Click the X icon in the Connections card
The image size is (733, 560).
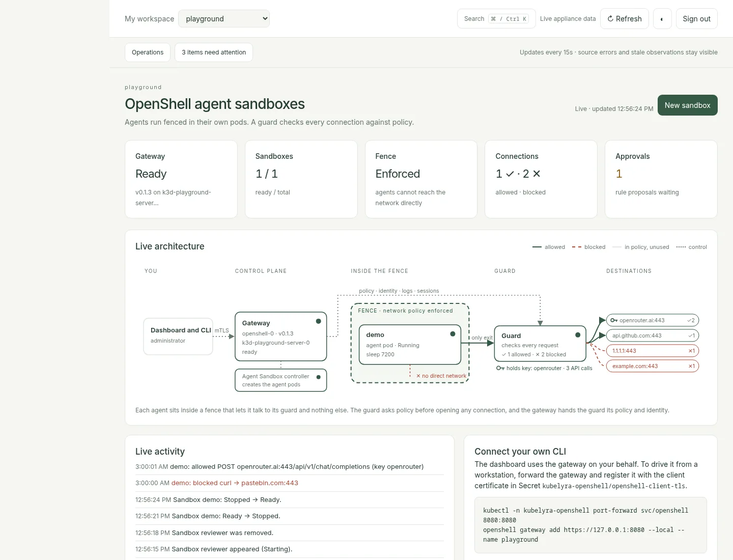click(x=537, y=174)
